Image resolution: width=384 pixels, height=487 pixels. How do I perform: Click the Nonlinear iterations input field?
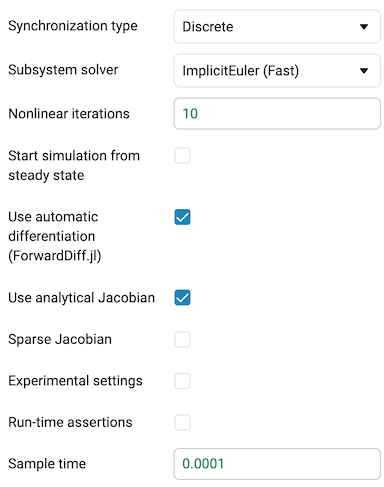coord(277,114)
